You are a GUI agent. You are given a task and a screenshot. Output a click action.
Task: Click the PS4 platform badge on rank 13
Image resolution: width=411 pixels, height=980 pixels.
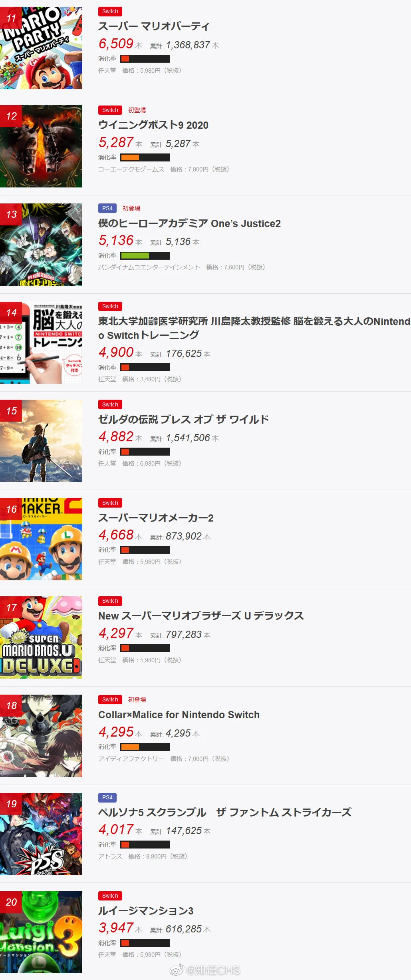pyautogui.click(x=107, y=208)
